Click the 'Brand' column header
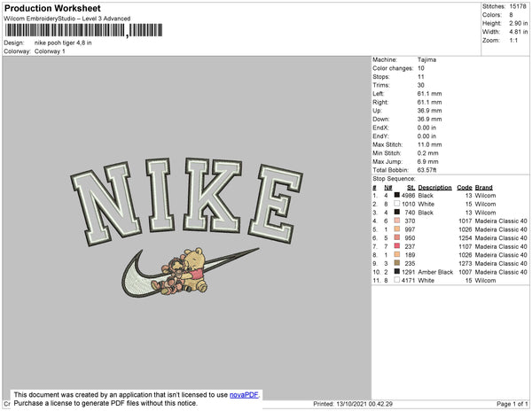 click(x=484, y=188)
